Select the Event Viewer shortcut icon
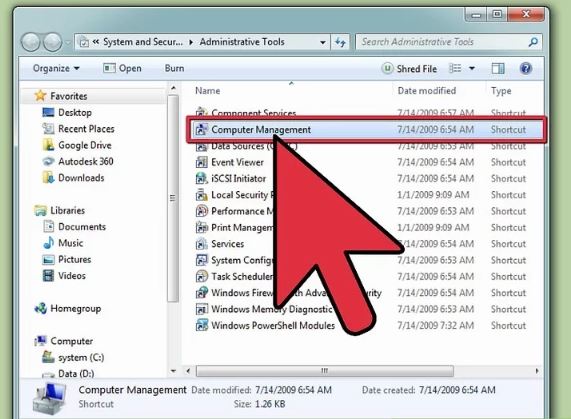Image resolution: width=571 pixels, height=419 pixels. [201, 162]
